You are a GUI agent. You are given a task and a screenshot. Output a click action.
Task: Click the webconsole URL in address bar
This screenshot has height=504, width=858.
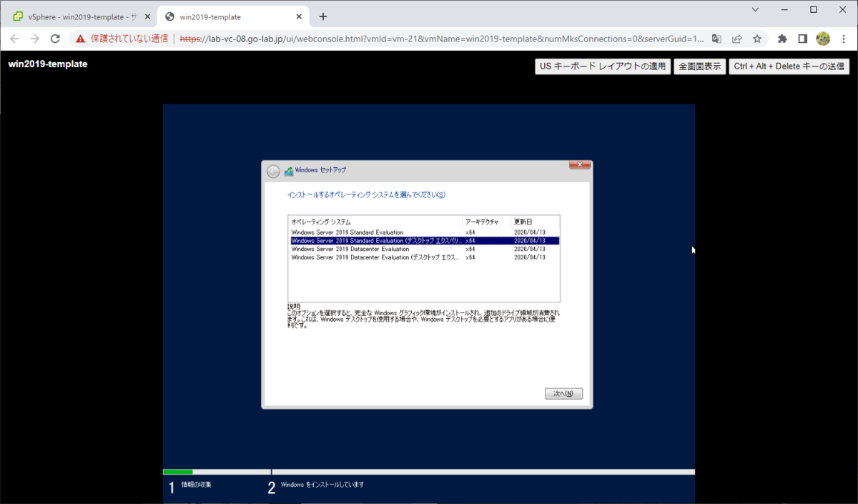point(441,39)
